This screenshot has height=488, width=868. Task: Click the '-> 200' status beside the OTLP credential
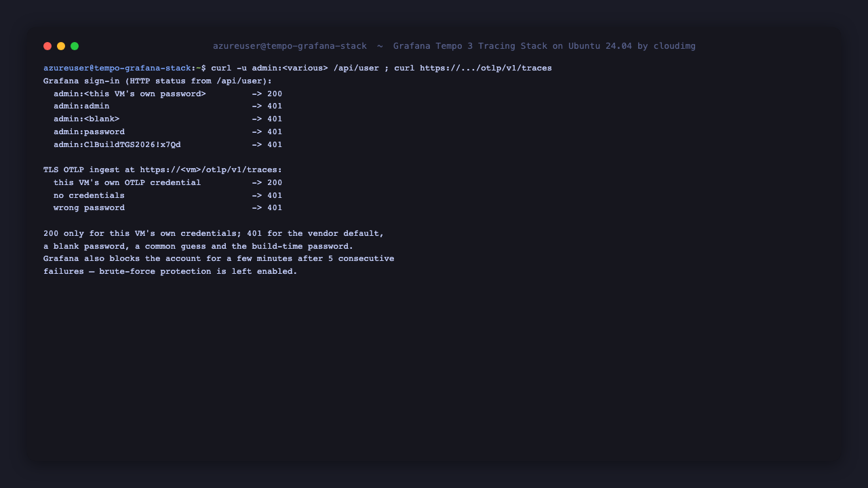(x=267, y=183)
